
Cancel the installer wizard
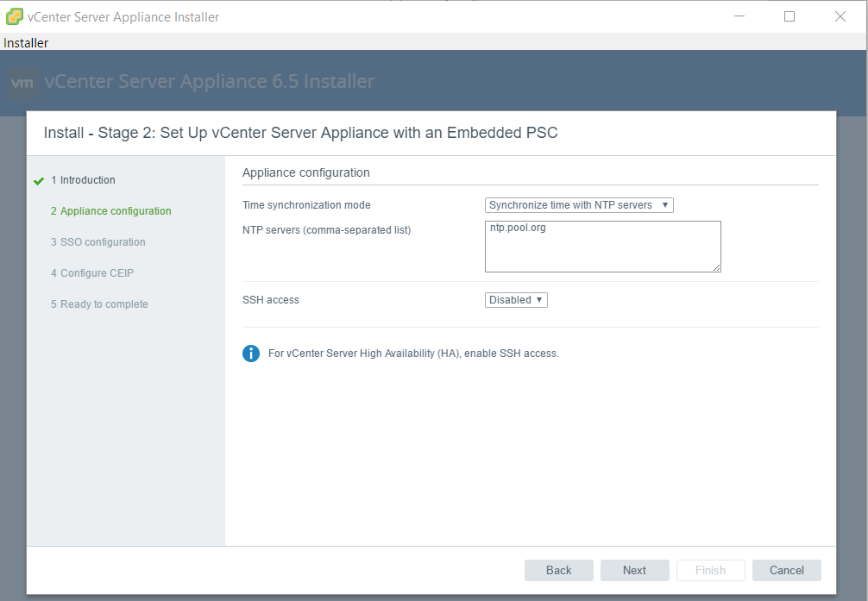click(787, 570)
